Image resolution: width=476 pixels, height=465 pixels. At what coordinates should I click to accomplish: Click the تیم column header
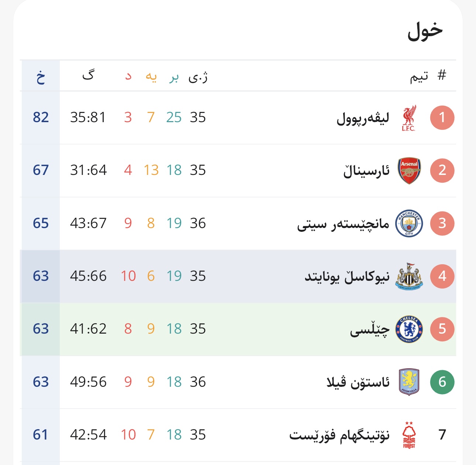coord(419,76)
